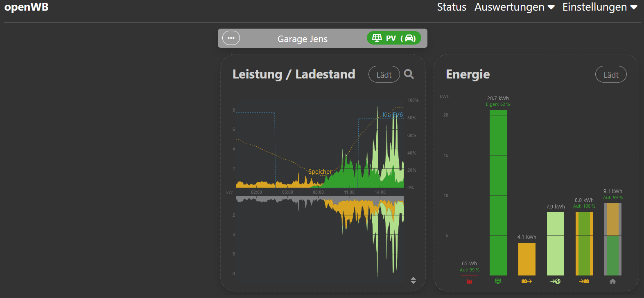
Task: Click the Energie heading
Action: pyautogui.click(x=468, y=74)
